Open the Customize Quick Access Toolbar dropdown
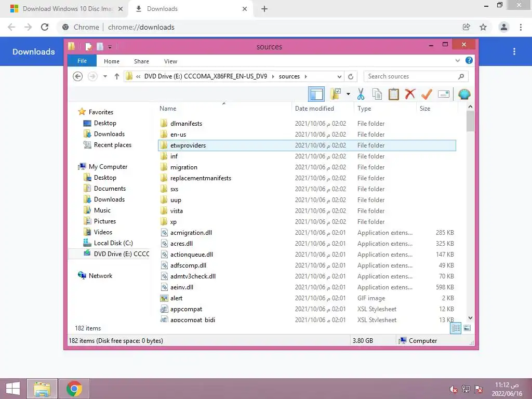Viewport: 532px width, 399px height. coord(110,47)
